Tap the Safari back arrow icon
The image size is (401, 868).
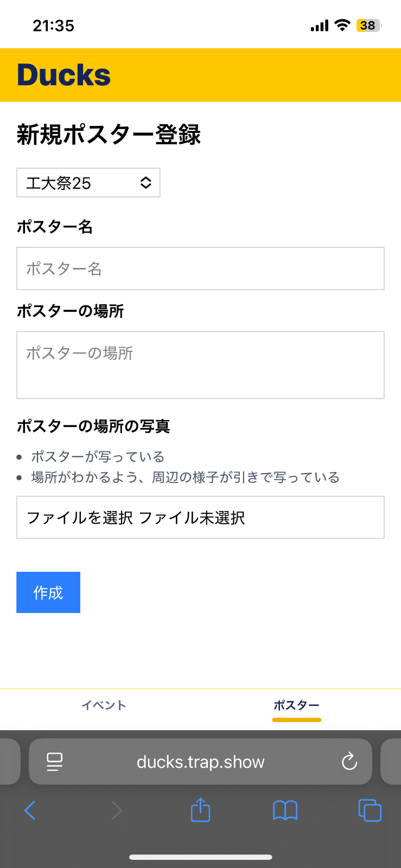(30, 810)
